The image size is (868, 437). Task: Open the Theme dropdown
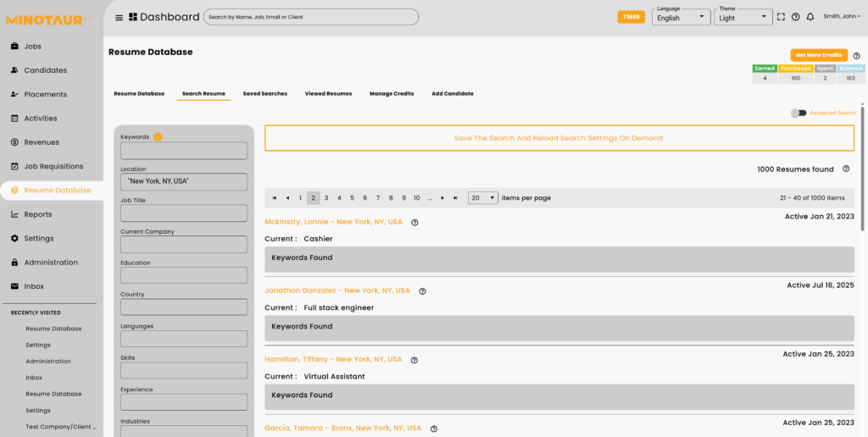[x=743, y=17]
